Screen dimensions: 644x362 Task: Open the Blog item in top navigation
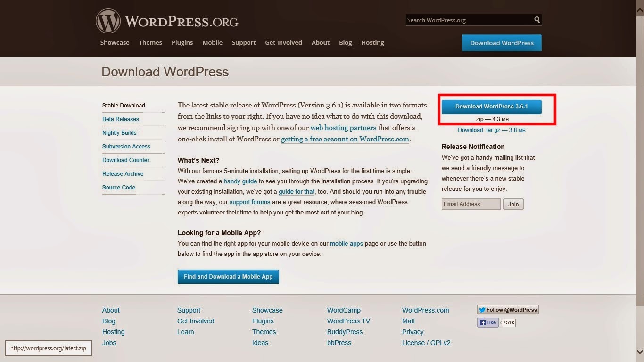click(346, 42)
